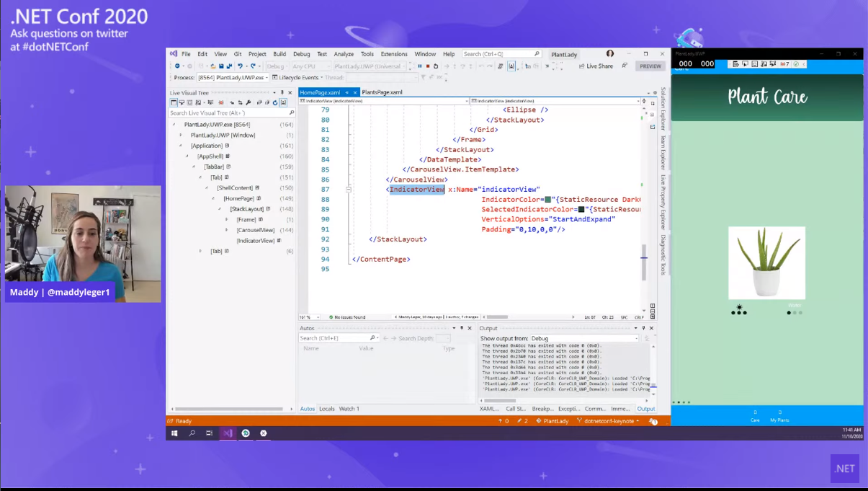Open the Show output from dropdown
Viewport: 868px width, 491px height.
pyautogui.click(x=584, y=338)
